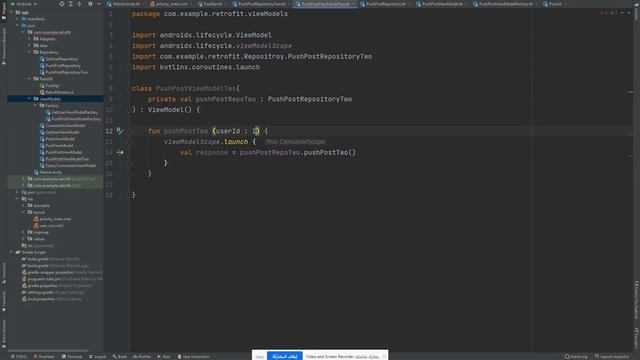The image size is (640, 360).
Task: Select QueryCommentsViewModel in project tree
Action: pyautogui.click(x=68, y=165)
